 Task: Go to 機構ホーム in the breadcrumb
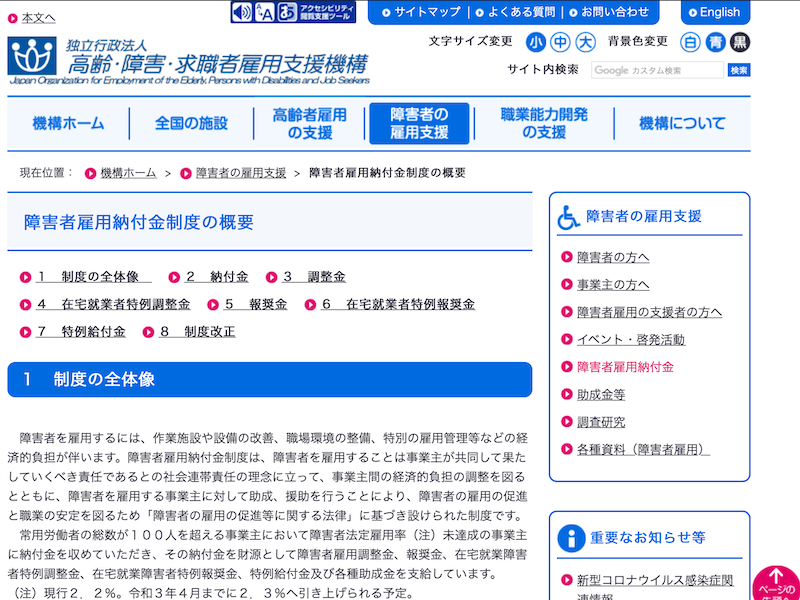[128, 173]
